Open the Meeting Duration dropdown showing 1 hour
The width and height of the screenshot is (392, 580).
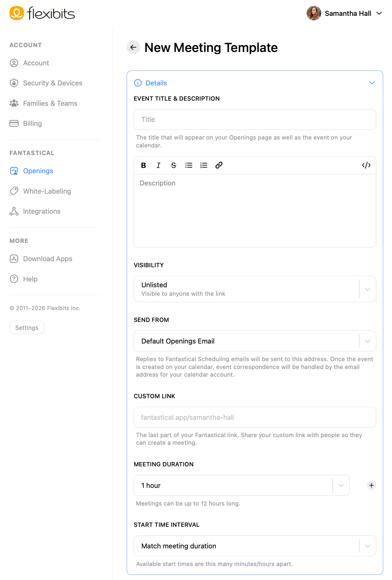pos(242,485)
